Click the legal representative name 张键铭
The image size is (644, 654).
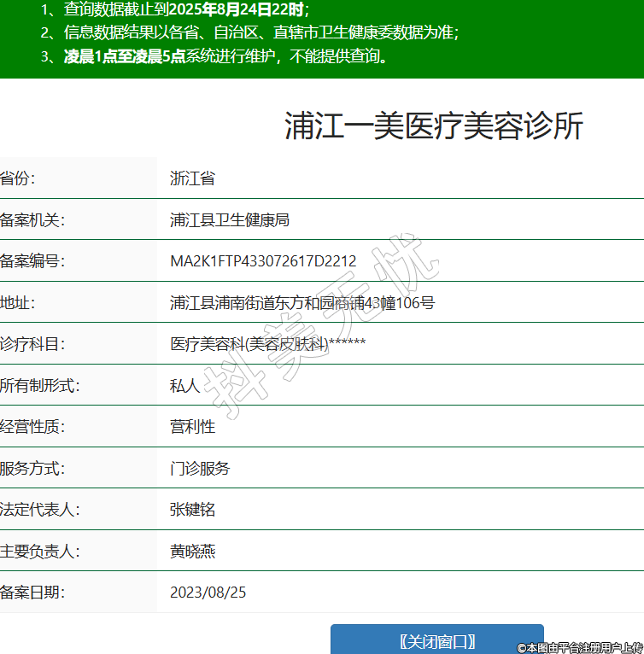tap(192, 510)
